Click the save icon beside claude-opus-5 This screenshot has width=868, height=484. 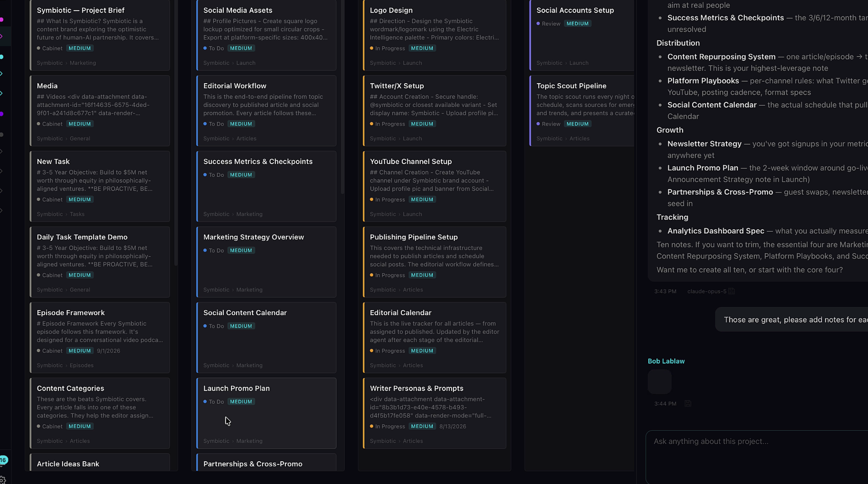(731, 291)
